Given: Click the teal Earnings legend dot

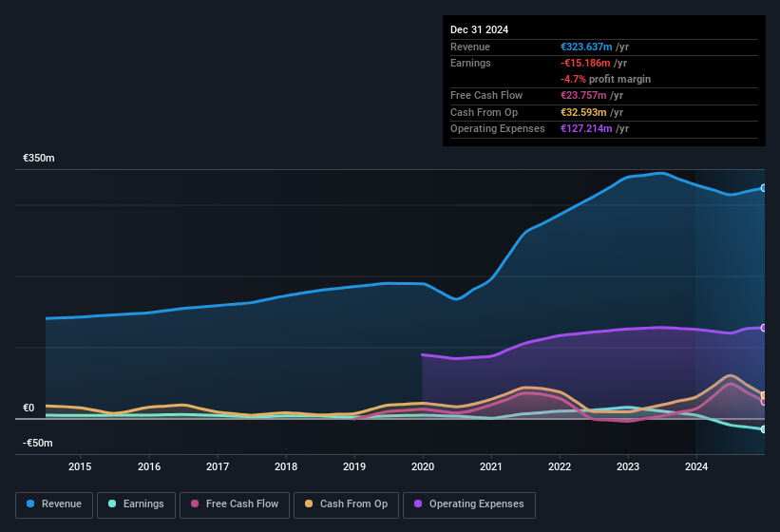Looking at the screenshot, I should pos(112,503).
